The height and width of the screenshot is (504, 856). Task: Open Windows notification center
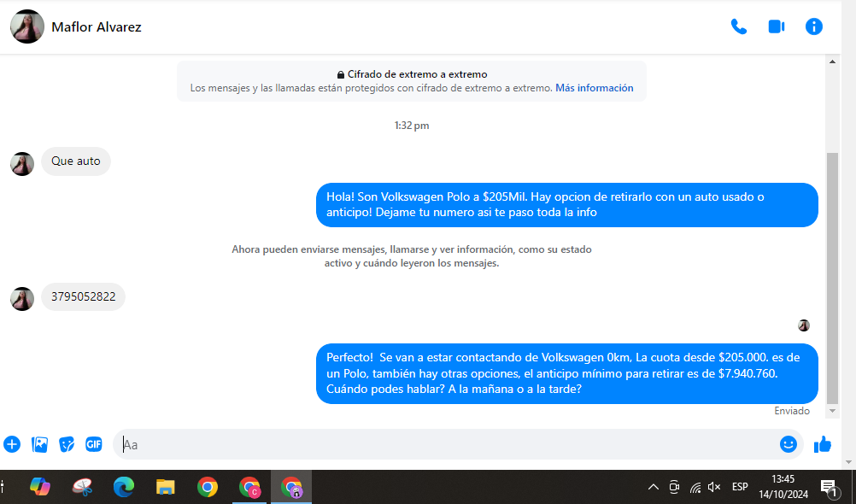coord(828,487)
